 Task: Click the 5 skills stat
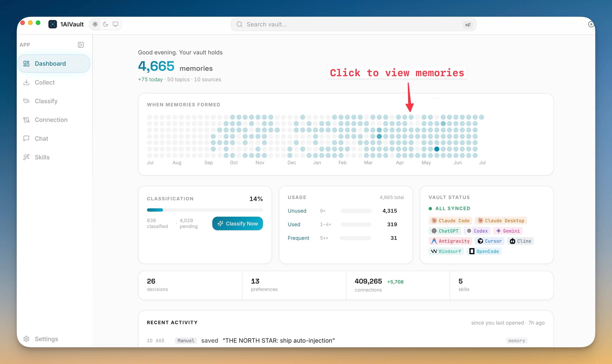[x=501, y=285]
